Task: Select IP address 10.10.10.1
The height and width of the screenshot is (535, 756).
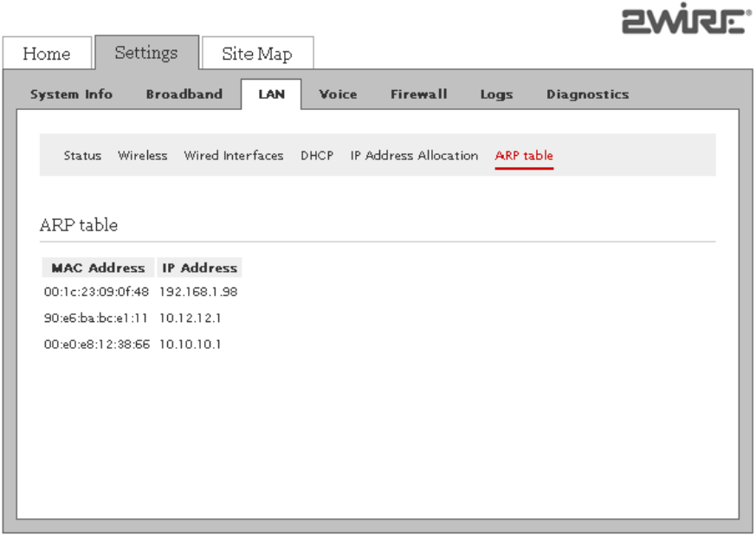Action: [x=190, y=345]
